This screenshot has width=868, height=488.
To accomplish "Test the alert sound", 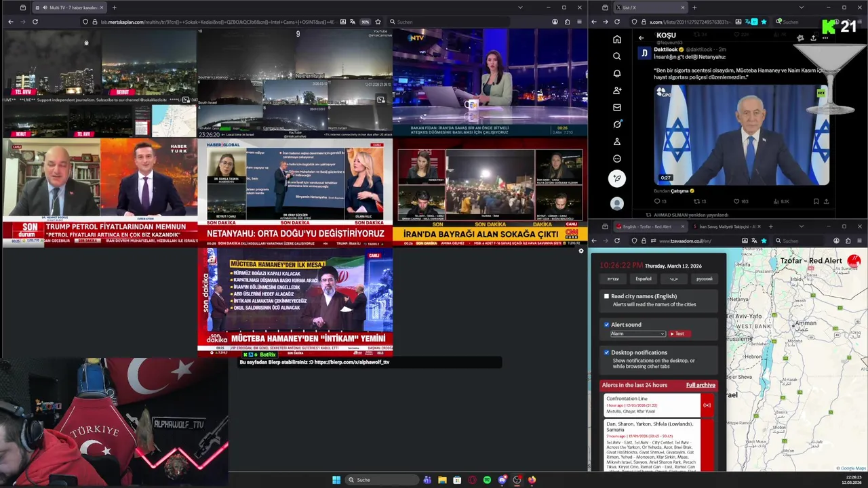I will click(679, 333).
